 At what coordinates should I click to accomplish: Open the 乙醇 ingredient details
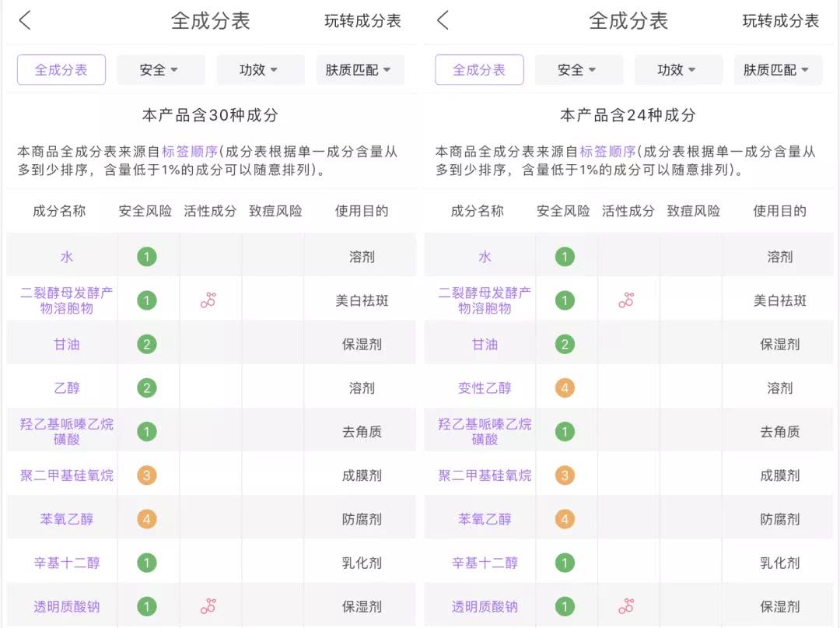click(x=66, y=388)
